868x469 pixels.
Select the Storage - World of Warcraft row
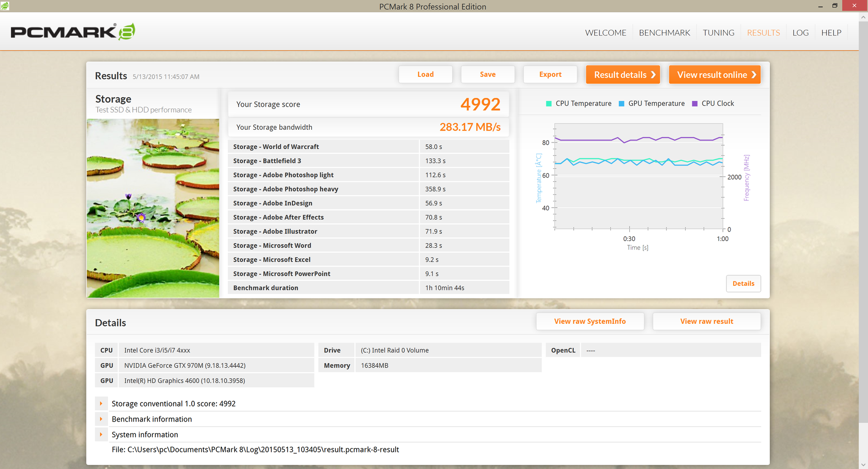point(368,147)
